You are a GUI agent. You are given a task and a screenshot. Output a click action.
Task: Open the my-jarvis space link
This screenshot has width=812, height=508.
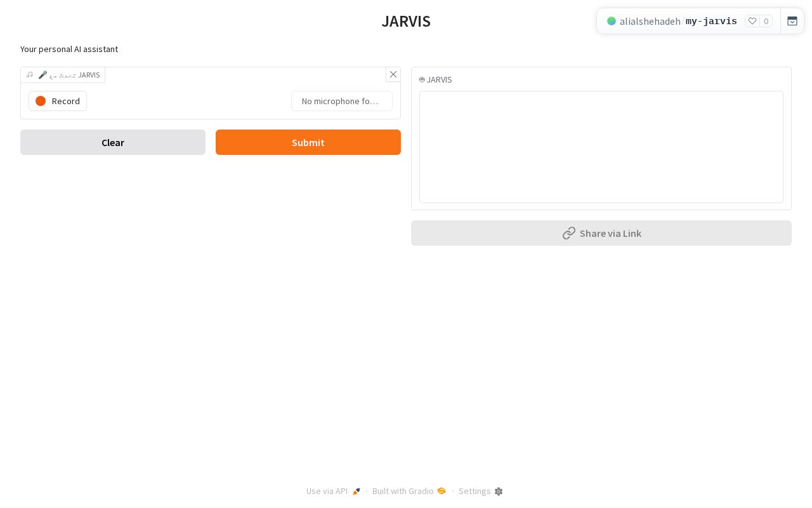click(x=711, y=21)
